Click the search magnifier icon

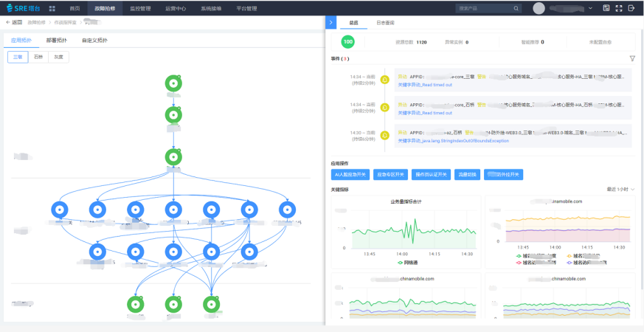pyautogui.click(x=516, y=8)
